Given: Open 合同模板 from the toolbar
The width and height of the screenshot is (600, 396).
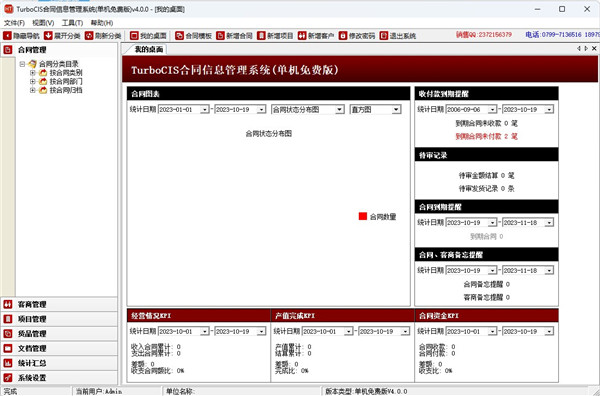Looking at the screenshot, I should [194, 36].
